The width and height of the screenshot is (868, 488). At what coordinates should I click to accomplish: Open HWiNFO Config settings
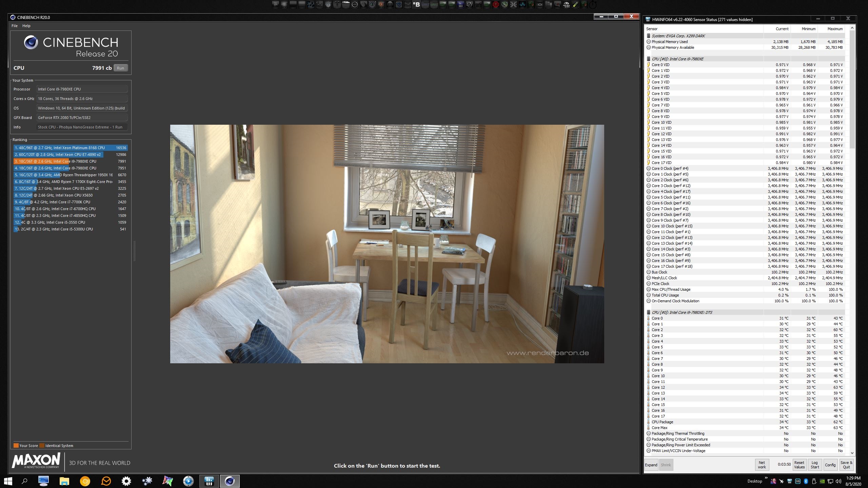tap(830, 465)
